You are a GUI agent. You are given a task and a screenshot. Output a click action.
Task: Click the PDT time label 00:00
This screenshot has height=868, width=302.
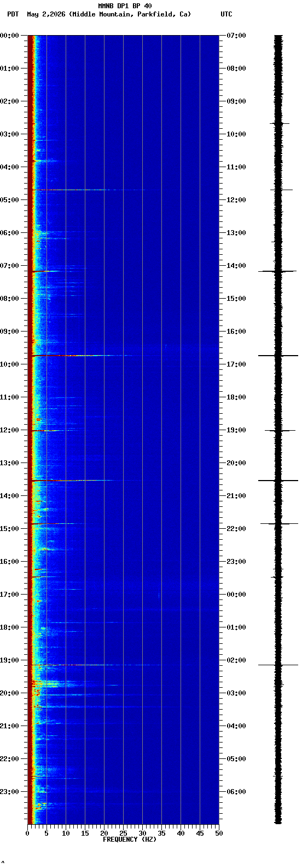tap(9, 36)
